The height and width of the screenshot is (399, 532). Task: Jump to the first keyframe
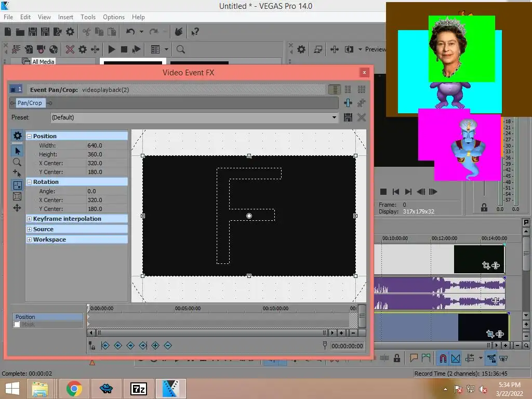coord(105,345)
